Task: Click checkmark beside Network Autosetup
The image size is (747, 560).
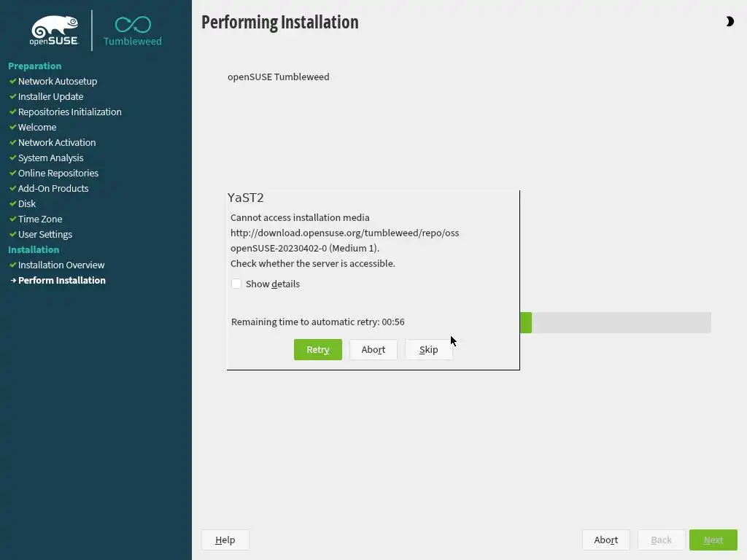Action: (x=13, y=82)
